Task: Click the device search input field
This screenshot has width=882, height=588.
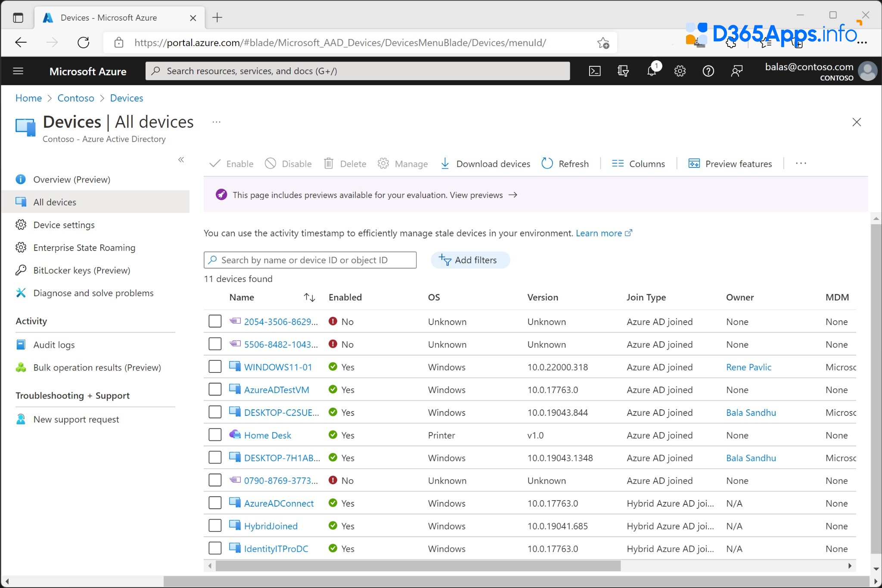Action: [310, 260]
